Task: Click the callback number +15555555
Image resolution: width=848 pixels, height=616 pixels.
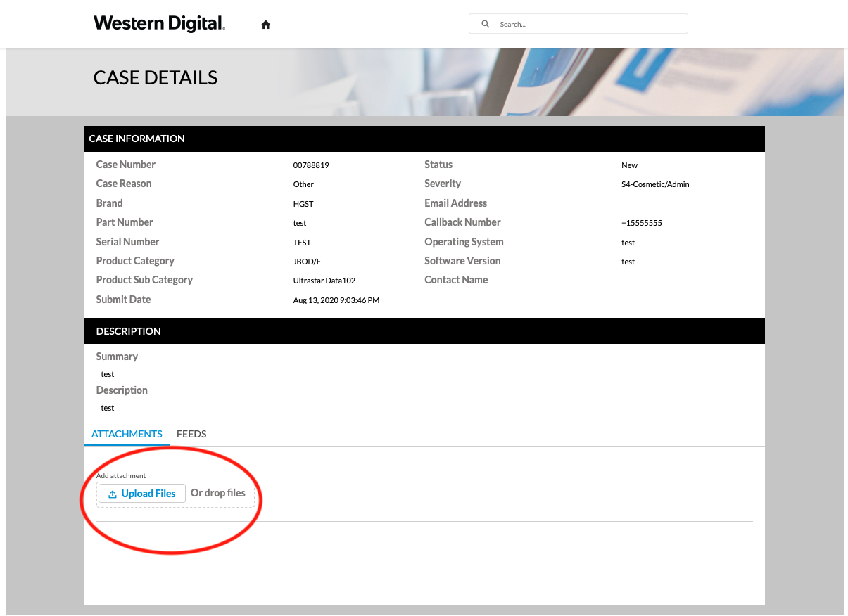Action: click(641, 222)
